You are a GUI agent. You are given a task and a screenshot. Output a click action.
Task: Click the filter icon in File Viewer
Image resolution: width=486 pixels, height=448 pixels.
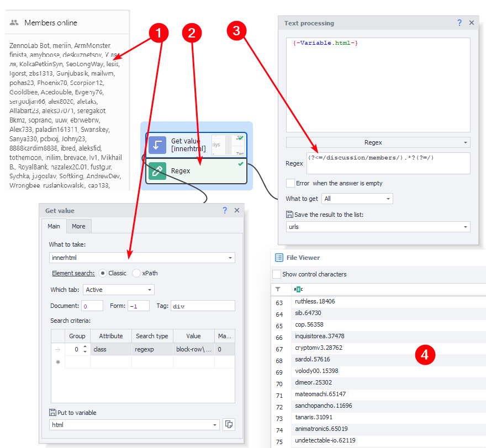pyautogui.click(x=278, y=289)
